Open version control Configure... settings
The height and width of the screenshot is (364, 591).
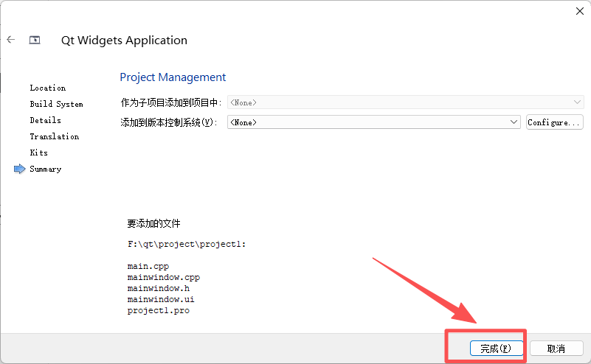point(554,122)
